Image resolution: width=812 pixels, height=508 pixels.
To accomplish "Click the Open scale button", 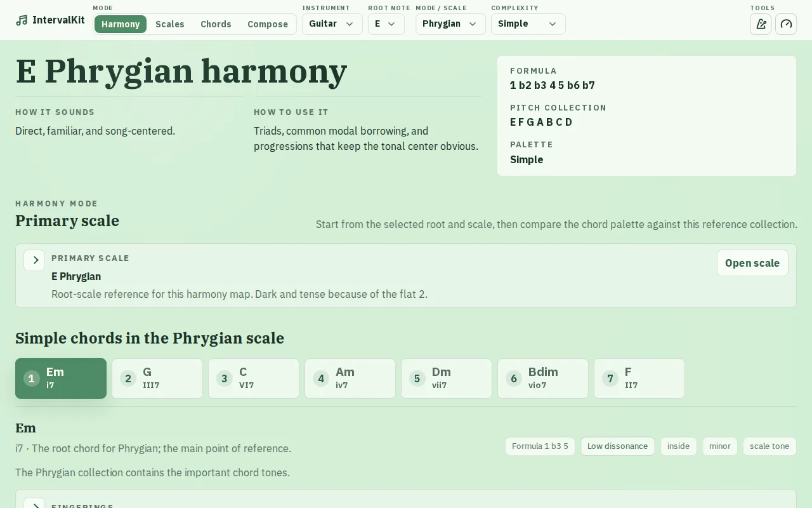I will point(752,263).
